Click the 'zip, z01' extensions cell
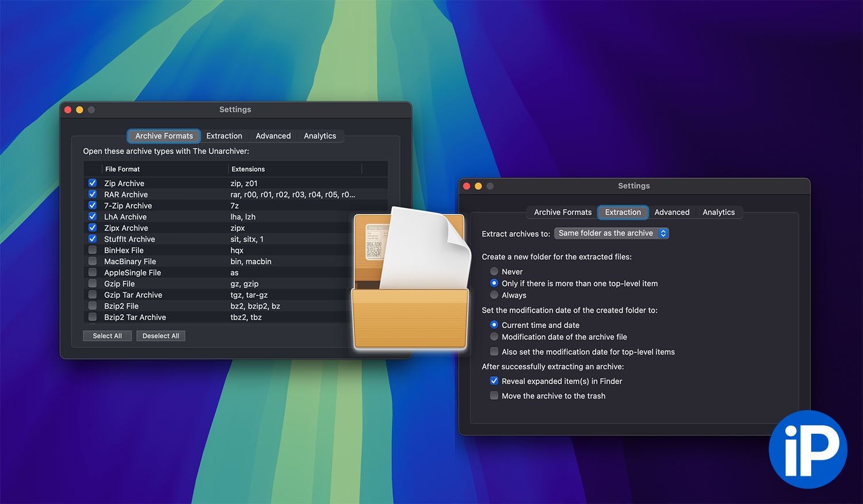Image resolution: width=863 pixels, height=504 pixels. pos(244,184)
